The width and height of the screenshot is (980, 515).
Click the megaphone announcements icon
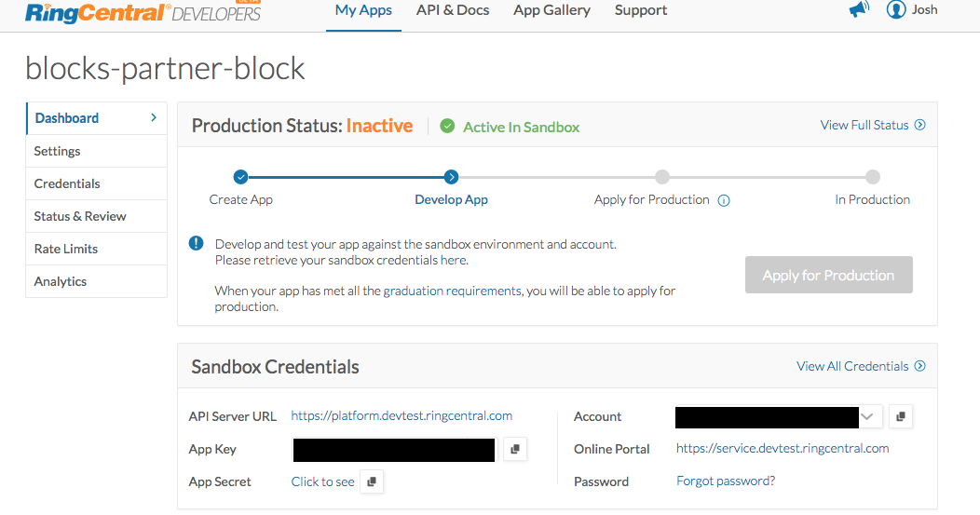point(858,9)
